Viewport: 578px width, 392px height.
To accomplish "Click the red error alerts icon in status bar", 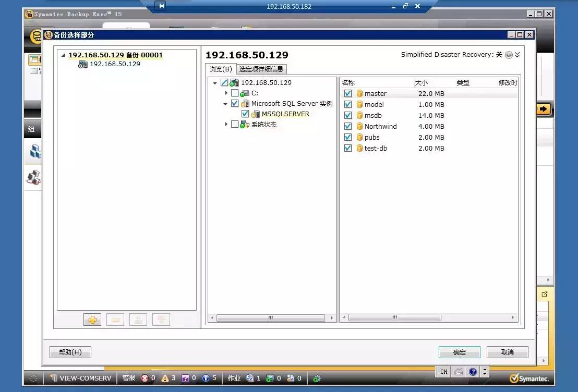I will [144, 378].
